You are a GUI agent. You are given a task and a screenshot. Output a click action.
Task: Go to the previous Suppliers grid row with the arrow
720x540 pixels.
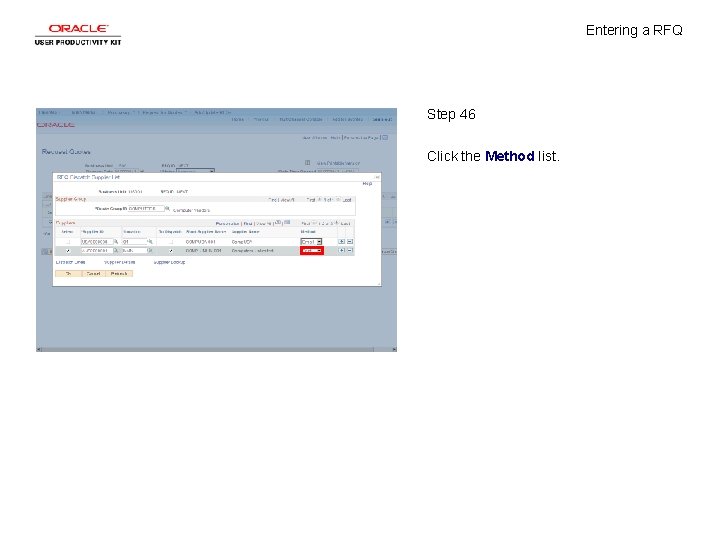[315, 223]
